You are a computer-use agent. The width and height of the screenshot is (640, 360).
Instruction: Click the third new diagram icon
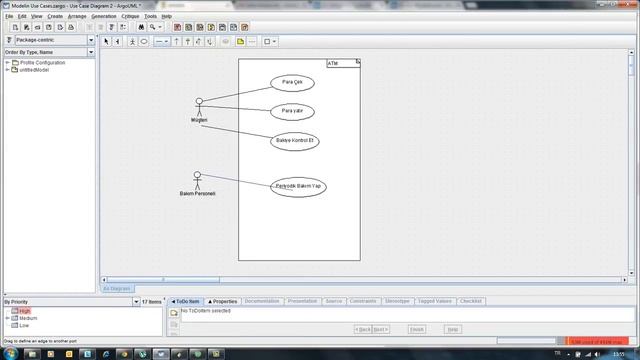click(200, 27)
